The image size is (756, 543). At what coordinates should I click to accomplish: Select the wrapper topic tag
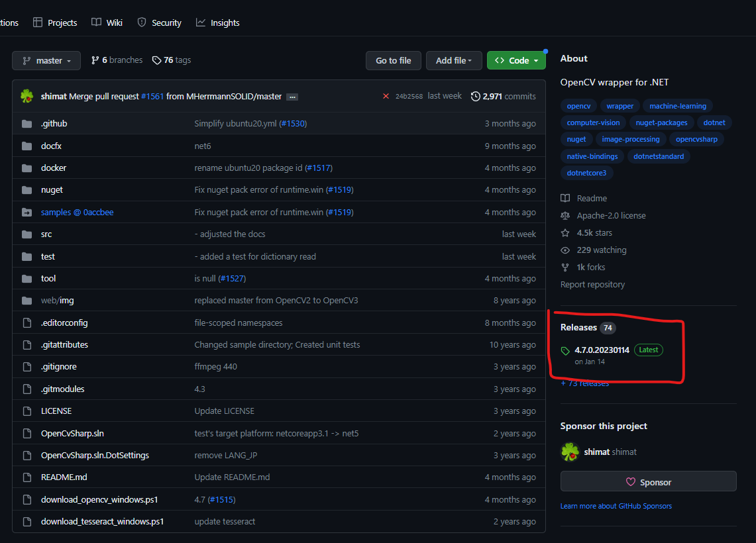pyautogui.click(x=620, y=106)
